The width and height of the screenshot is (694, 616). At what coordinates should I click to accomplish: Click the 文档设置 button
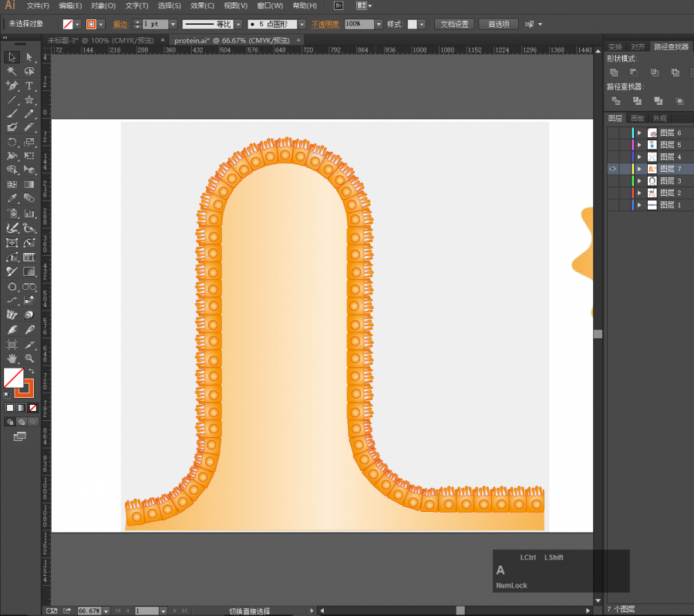[x=454, y=24]
